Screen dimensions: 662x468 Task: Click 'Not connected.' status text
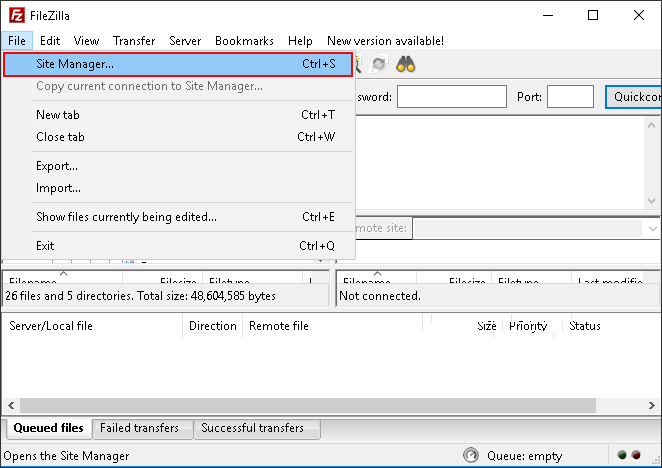pos(380,296)
